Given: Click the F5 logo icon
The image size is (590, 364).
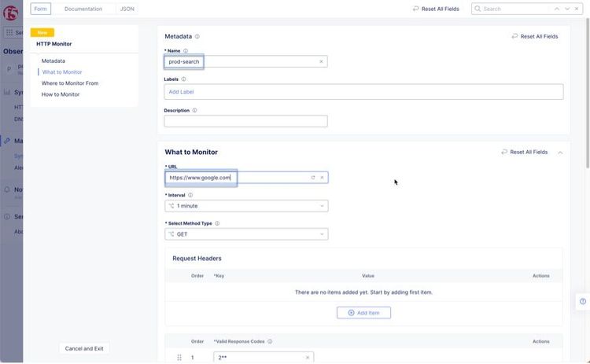Looking at the screenshot, I should pyautogui.click(x=10, y=13).
